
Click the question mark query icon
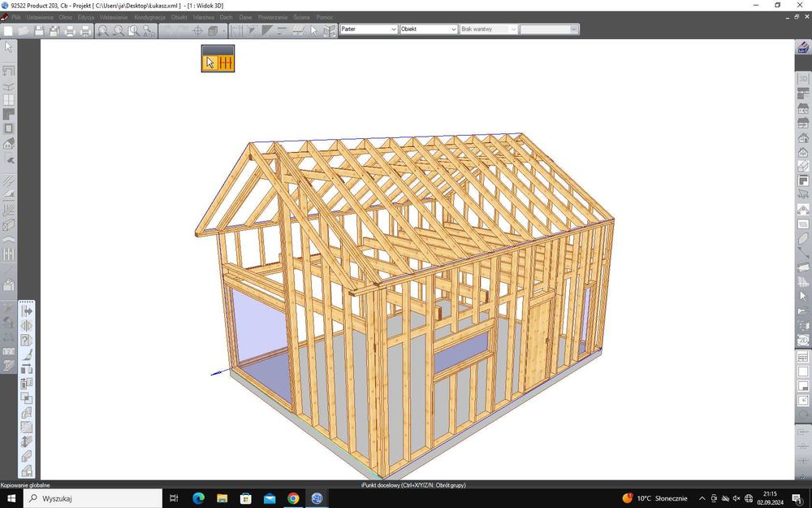click(x=27, y=340)
